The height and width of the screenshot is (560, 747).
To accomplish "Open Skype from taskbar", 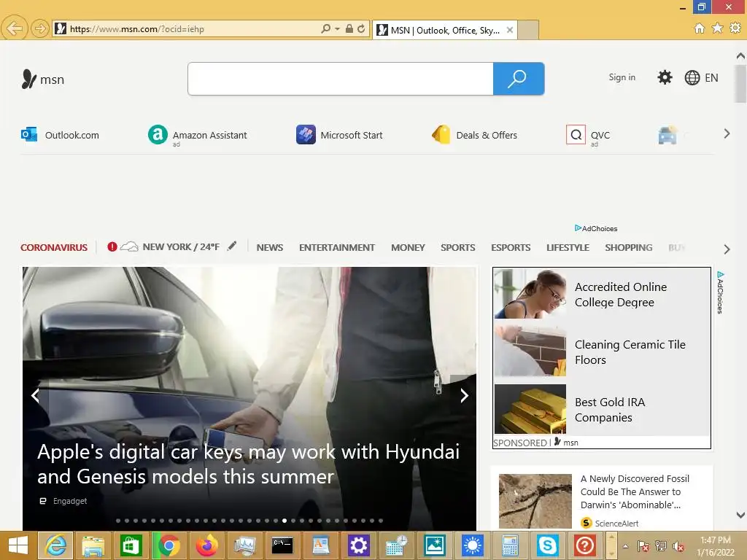I will click(x=547, y=545).
